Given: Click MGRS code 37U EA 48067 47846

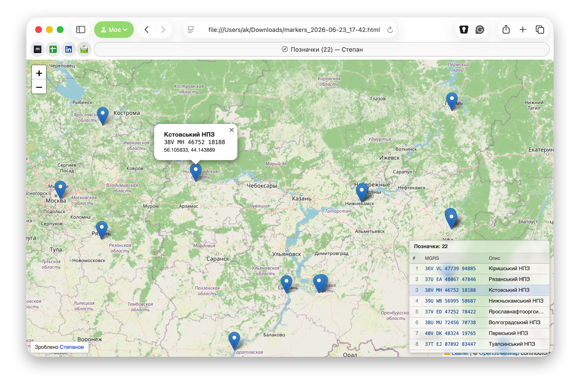Looking at the screenshot, I should tap(450, 279).
